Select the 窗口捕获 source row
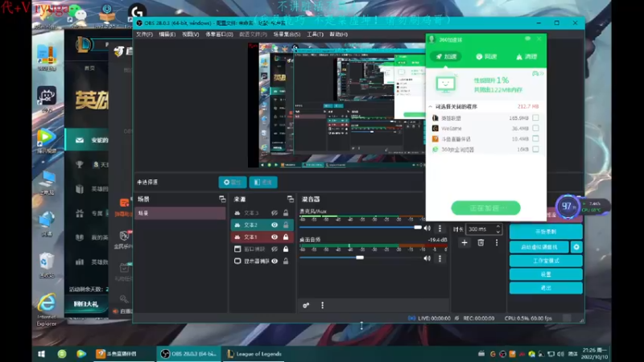The width and height of the screenshot is (644, 362). click(x=262, y=249)
